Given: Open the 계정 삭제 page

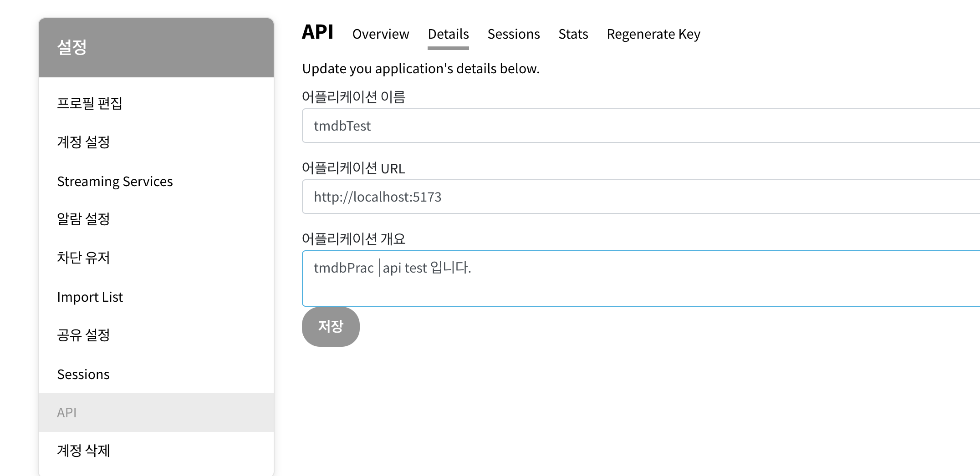Looking at the screenshot, I should coord(83,451).
